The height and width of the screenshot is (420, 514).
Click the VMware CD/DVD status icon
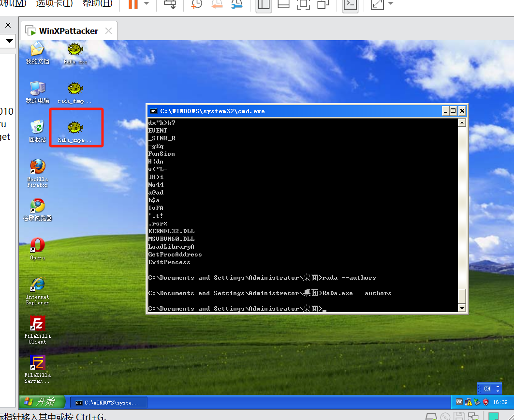(x=445, y=417)
